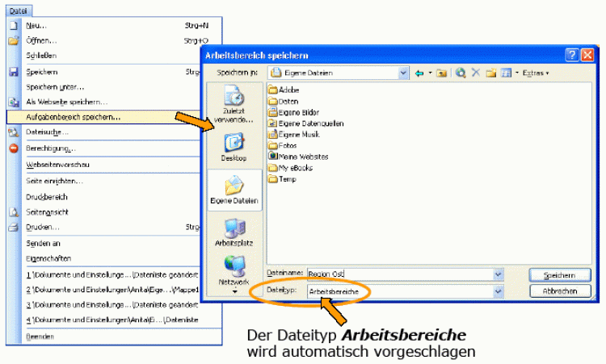The width and height of the screenshot is (606, 364).
Task: Select Desktop in the places bar
Action: tap(234, 148)
